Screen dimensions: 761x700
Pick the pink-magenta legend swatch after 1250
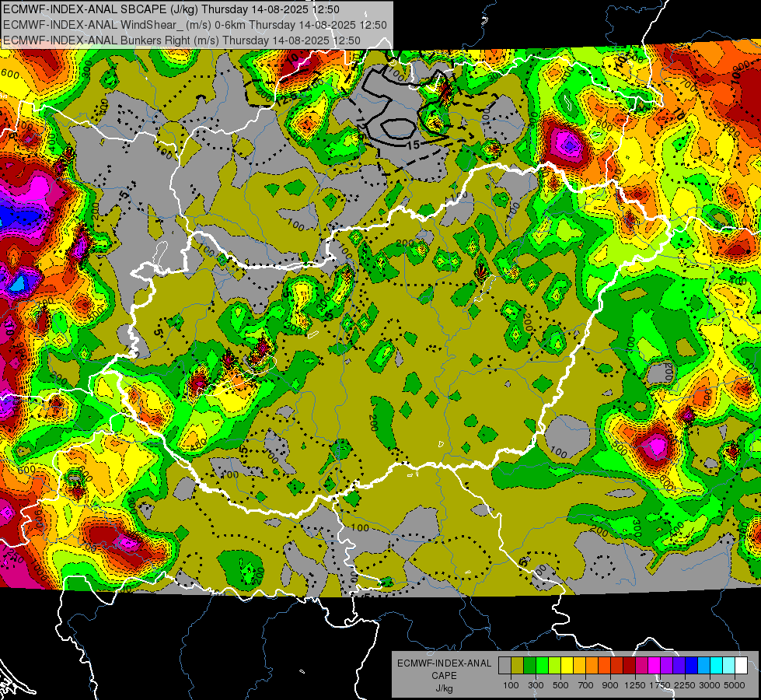(641, 665)
